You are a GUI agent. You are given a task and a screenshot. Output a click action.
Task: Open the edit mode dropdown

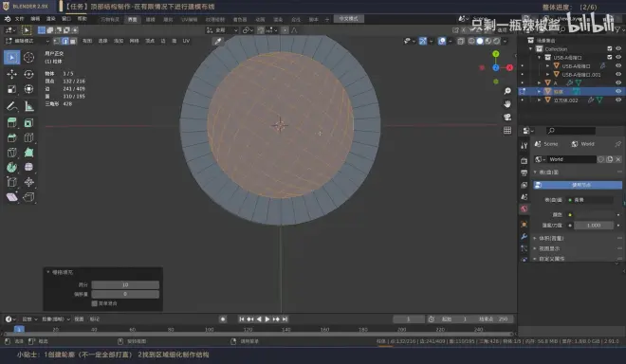tap(28, 41)
